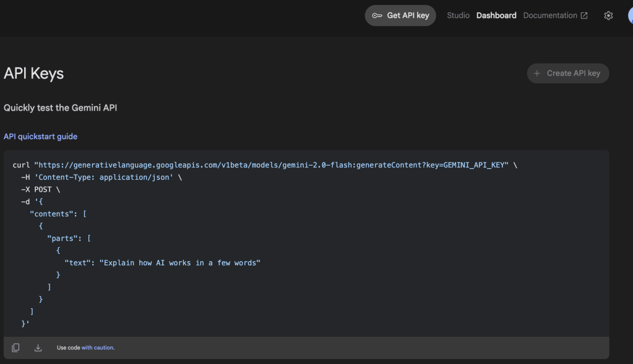Click the plus icon on Create API key
The image size is (633, 364).
pos(537,73)
